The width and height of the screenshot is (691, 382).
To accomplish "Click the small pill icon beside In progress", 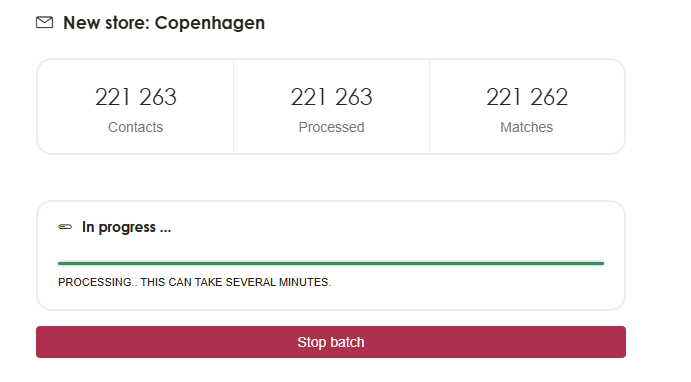I will 65,227.
